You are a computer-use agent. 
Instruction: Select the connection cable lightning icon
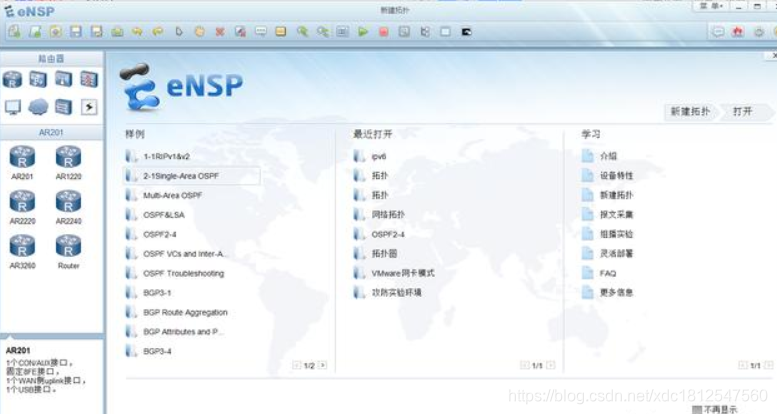[89, 107]
